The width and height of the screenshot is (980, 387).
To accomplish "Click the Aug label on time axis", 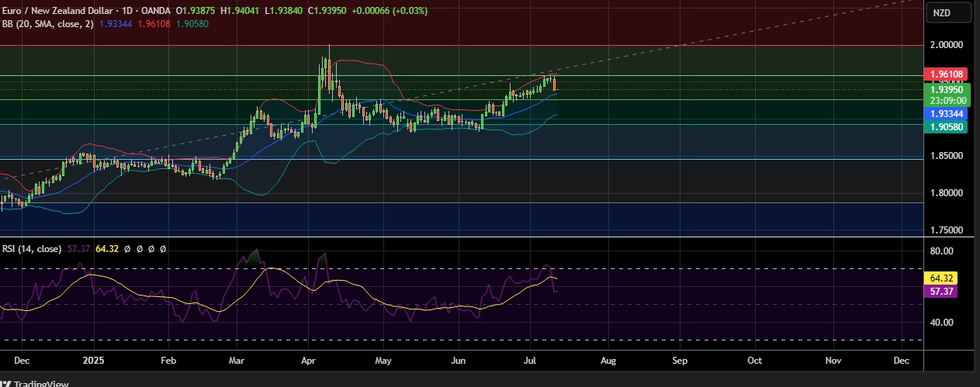I will 608,361.
